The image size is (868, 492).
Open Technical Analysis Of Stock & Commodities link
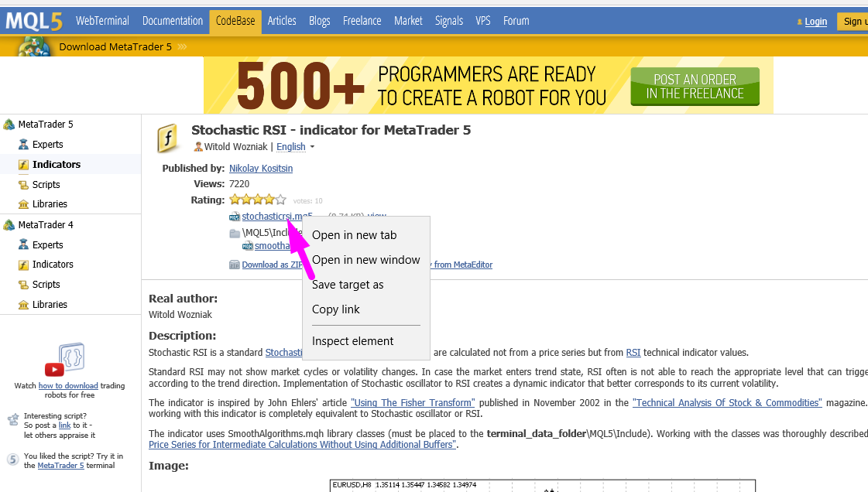(727, 403)
